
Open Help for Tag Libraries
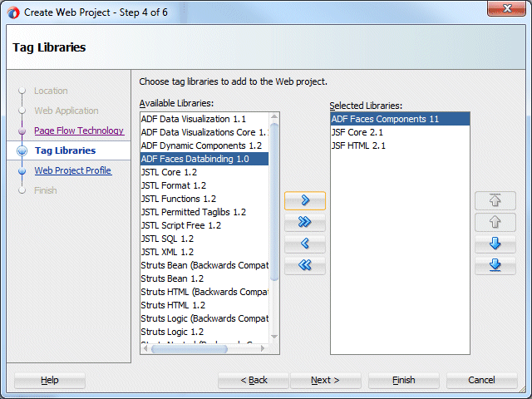tap(50, 380)
